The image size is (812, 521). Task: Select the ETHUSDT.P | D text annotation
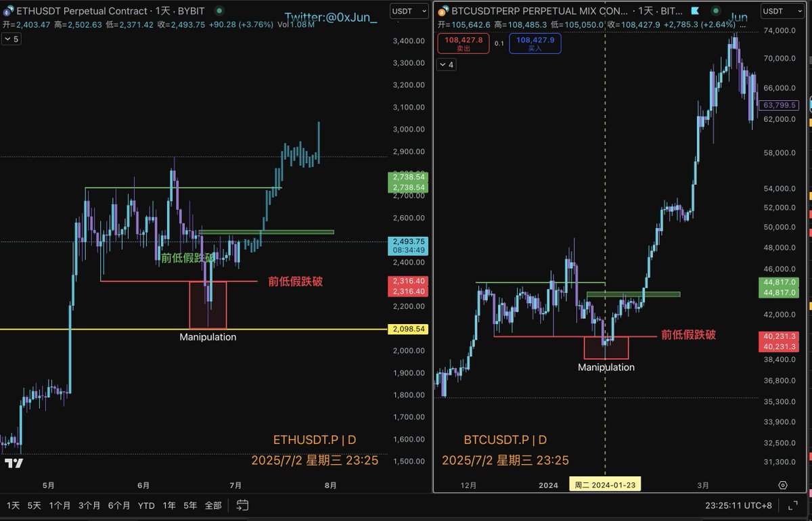coord(315,440)
